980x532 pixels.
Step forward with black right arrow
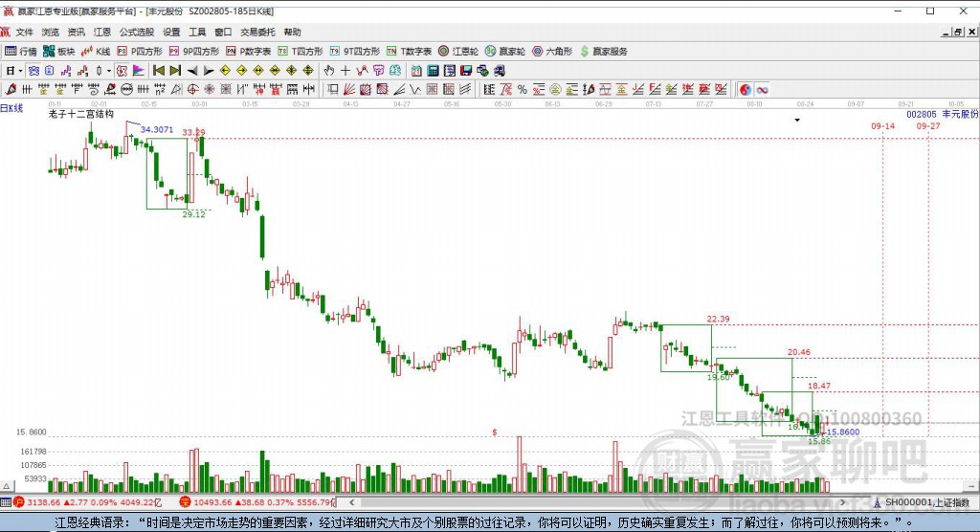coord(208,70)
